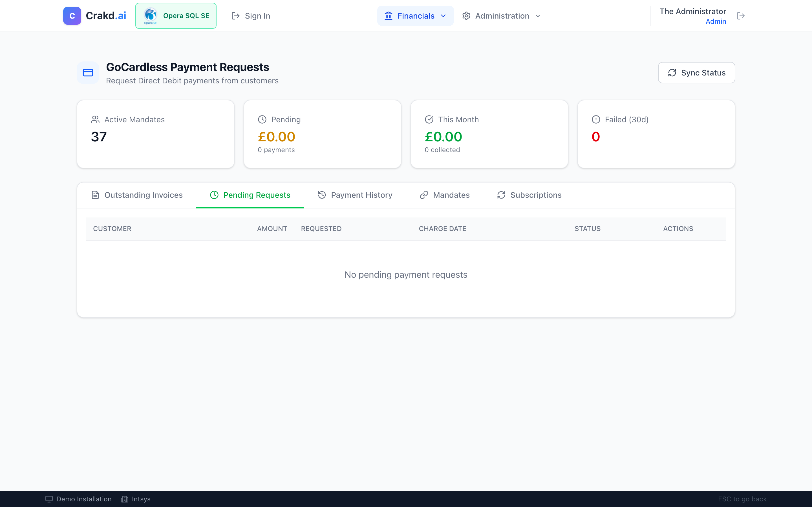Click the logout icon beside Admin
The height and width of the screenshot is (507, 812).
coord(741,16)
